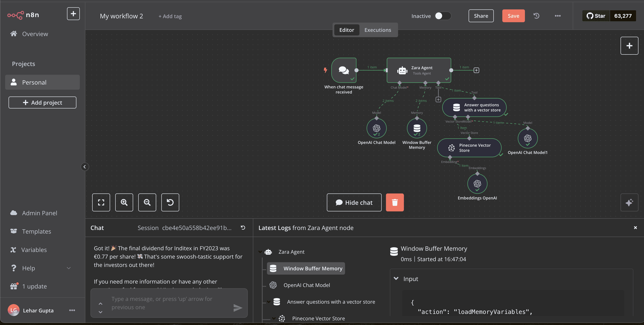Click Add tag
The image size is (644, 325).
(x=170, y=16)
